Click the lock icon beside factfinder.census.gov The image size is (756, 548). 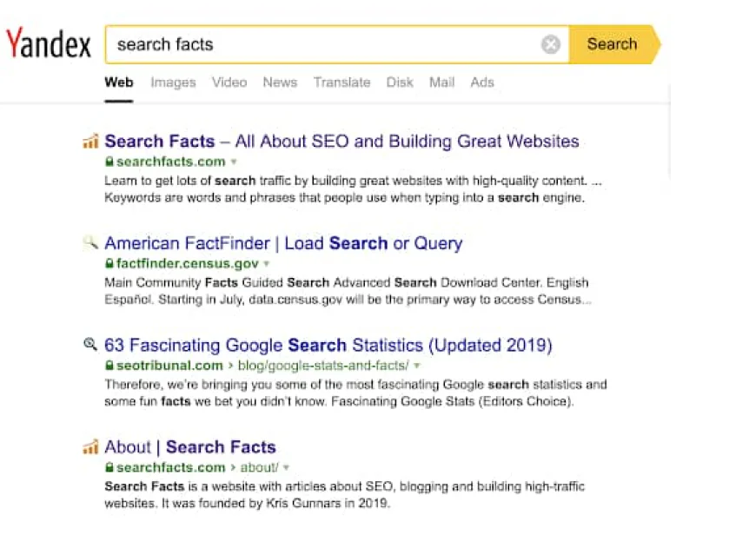click(x=109, y=262)
